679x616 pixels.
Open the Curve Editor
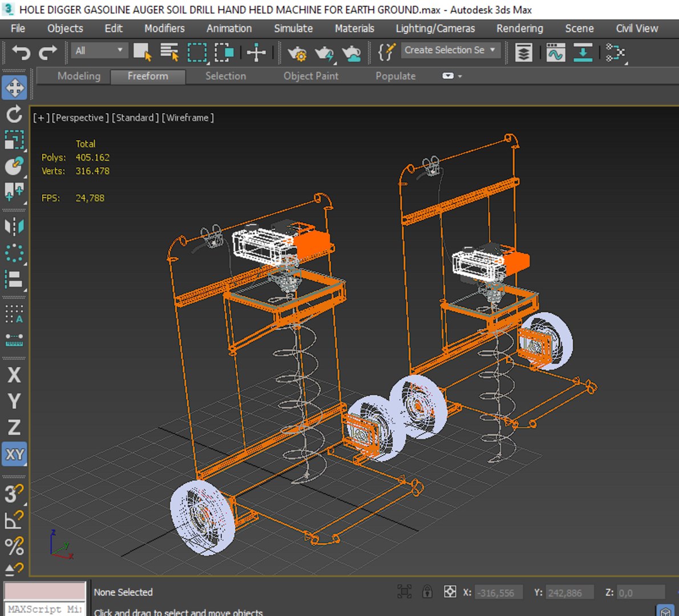[x=555, y=53]
